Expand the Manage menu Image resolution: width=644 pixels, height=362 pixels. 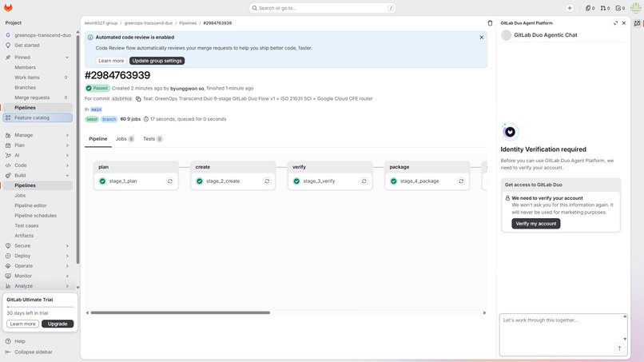point(37,135)
